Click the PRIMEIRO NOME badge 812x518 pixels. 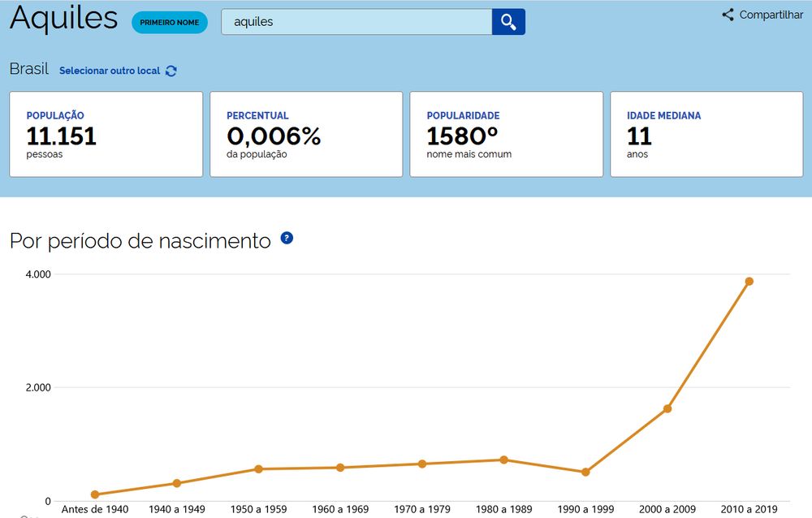pos(169,23)
